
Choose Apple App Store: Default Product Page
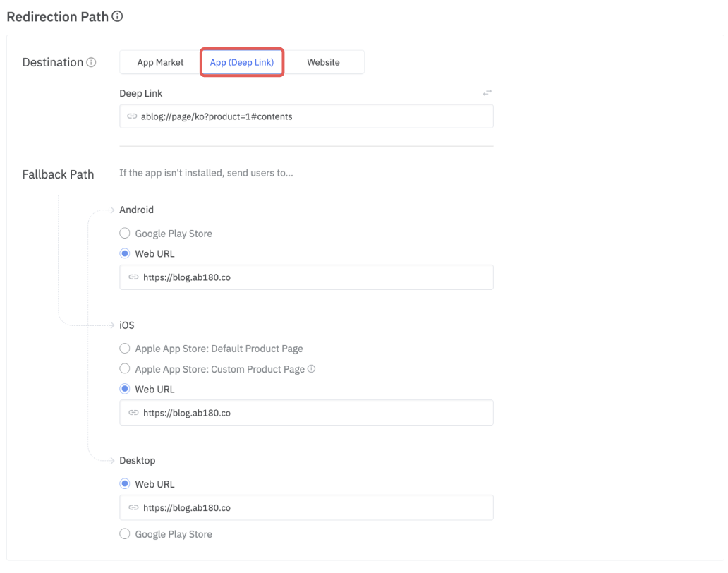pyautogui.click(x=125, y=348)
